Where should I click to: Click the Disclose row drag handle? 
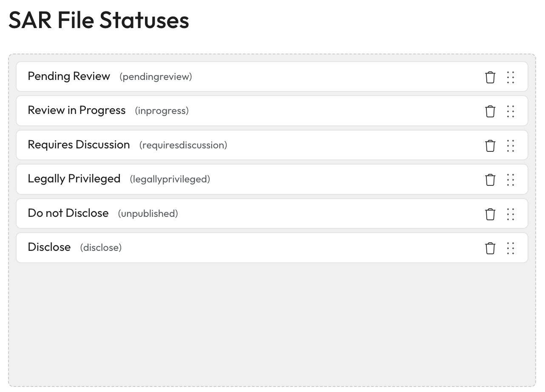pos(511,248)
